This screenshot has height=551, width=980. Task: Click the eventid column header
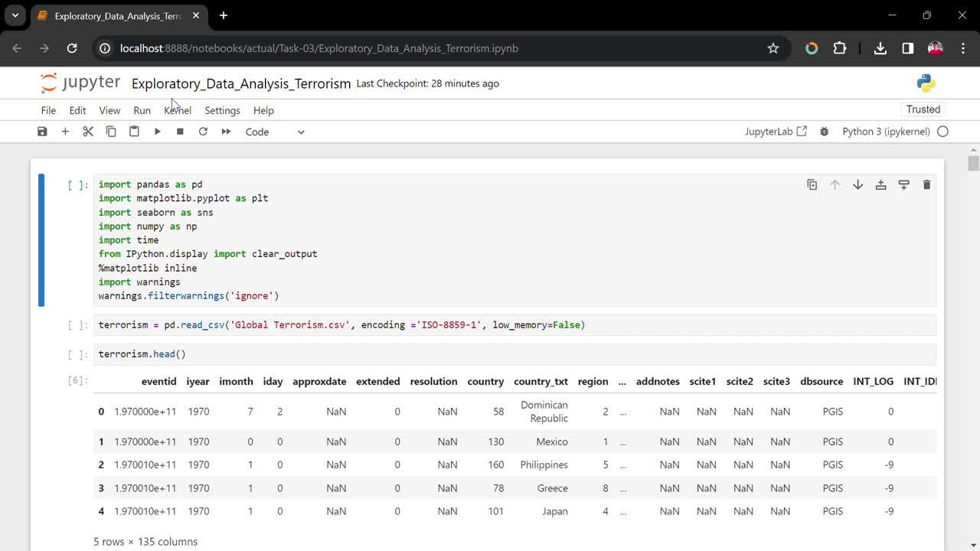click(158, 381)
